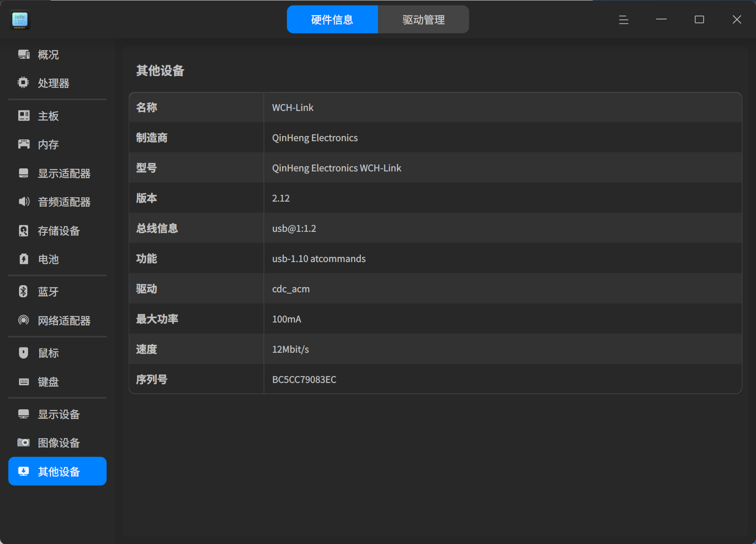Select the version value 2.12
The image size is (756, 544).
[x=281, y=198]
